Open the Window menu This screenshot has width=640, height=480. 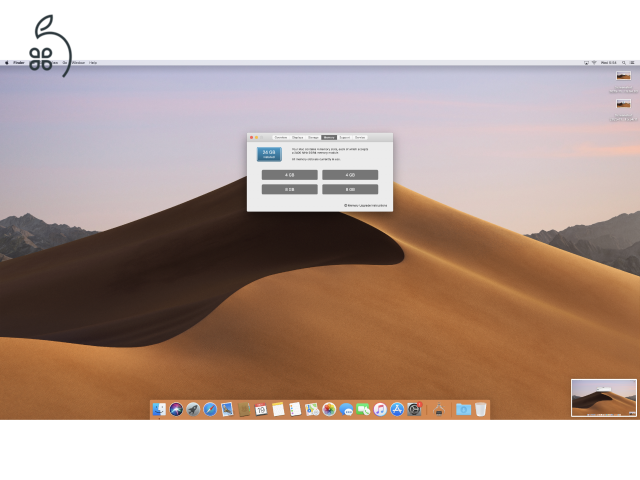point(78,63)
